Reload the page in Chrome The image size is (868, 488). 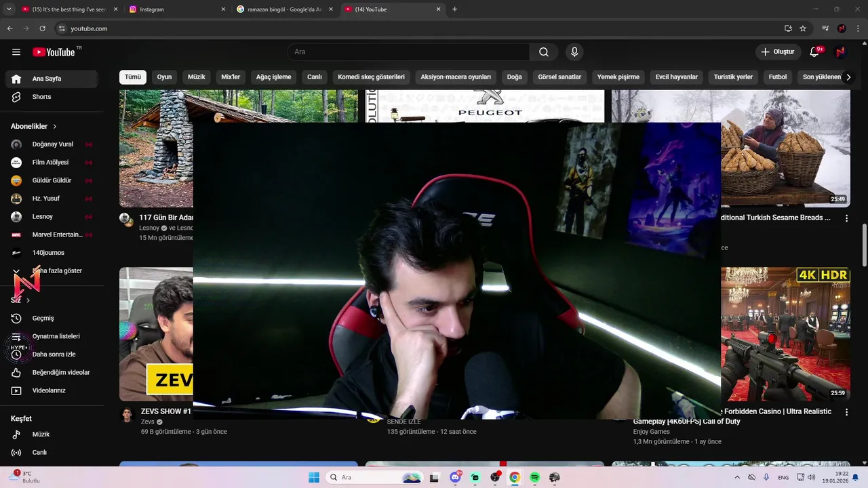coord(42,28)
